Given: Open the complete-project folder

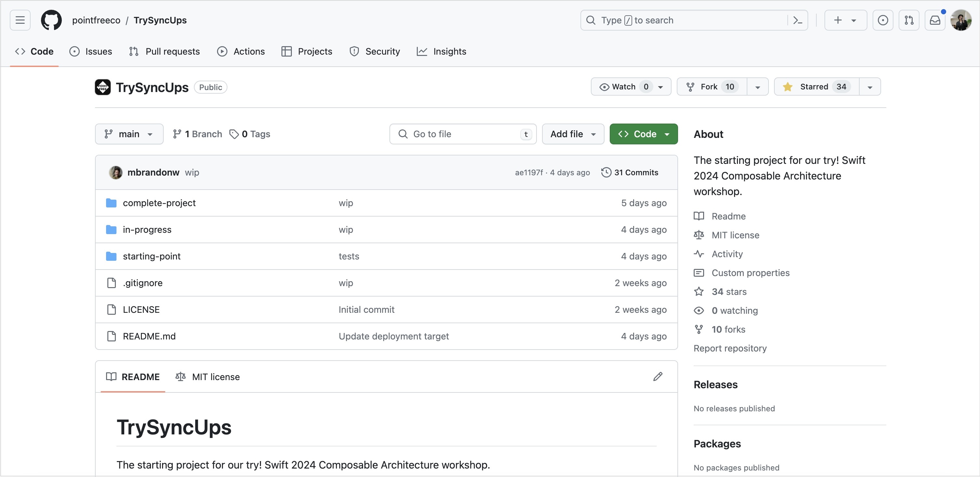Looking at the screenshot, I should pos(159,203).
